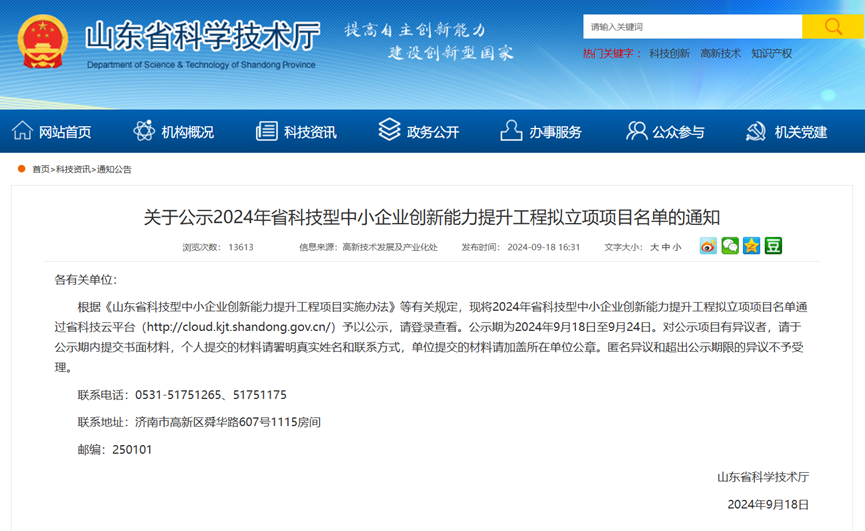Share article to Weibo
The image size is (865, 531).
(708, 246)
